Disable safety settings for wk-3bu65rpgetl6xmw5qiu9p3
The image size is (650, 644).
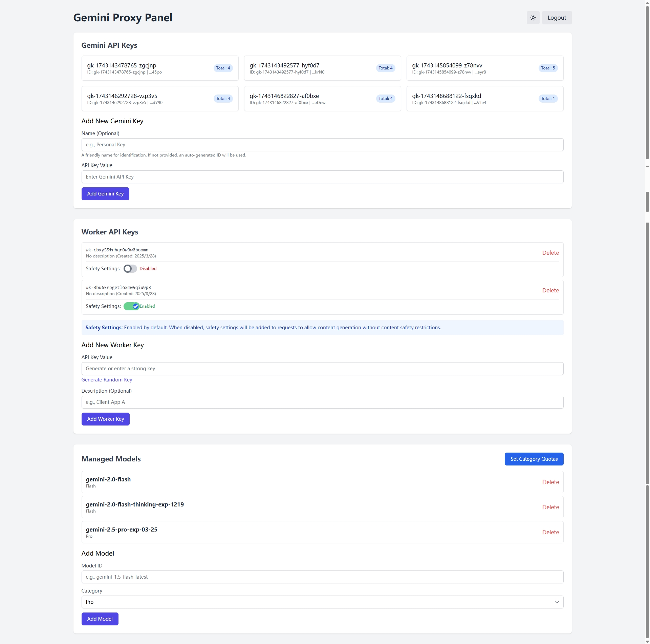click(131, 306)
